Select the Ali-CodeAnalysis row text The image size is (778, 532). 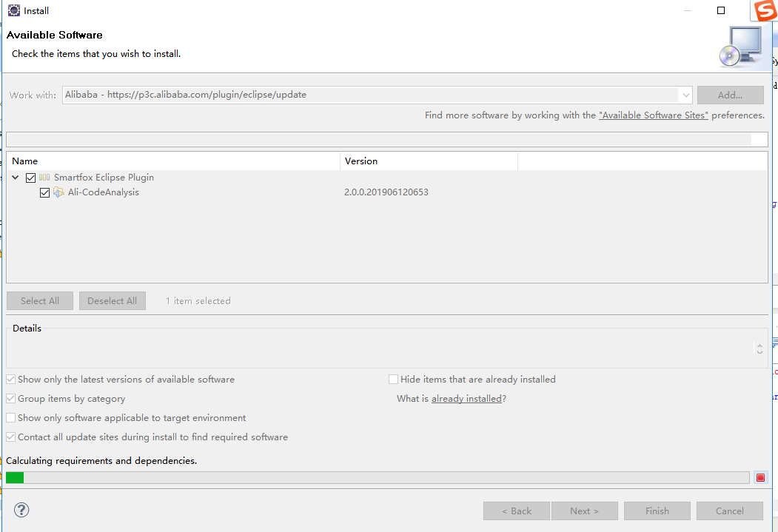[x=103, y=192]
